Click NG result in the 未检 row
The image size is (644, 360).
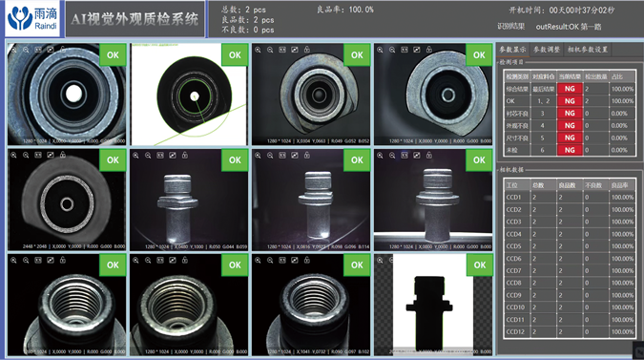pyautogui.click(x=570, y=151)
